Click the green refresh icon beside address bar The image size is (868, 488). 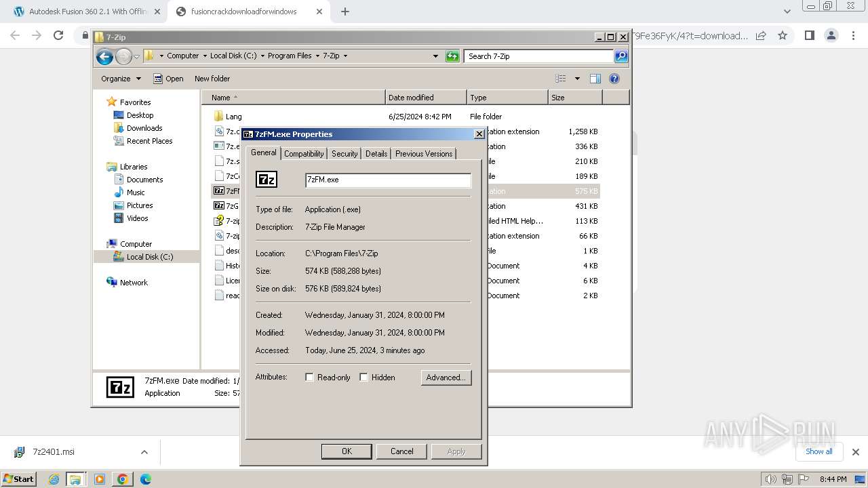pos(452,56)
